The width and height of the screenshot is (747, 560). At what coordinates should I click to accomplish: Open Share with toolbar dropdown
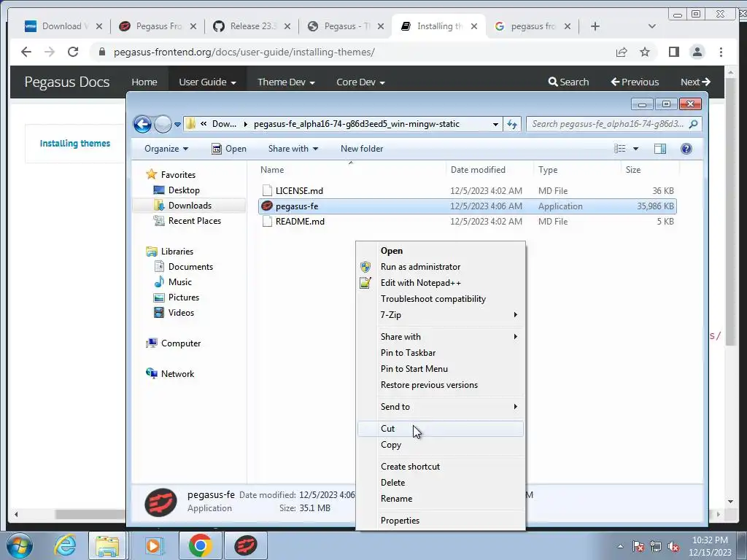(293, 149)
